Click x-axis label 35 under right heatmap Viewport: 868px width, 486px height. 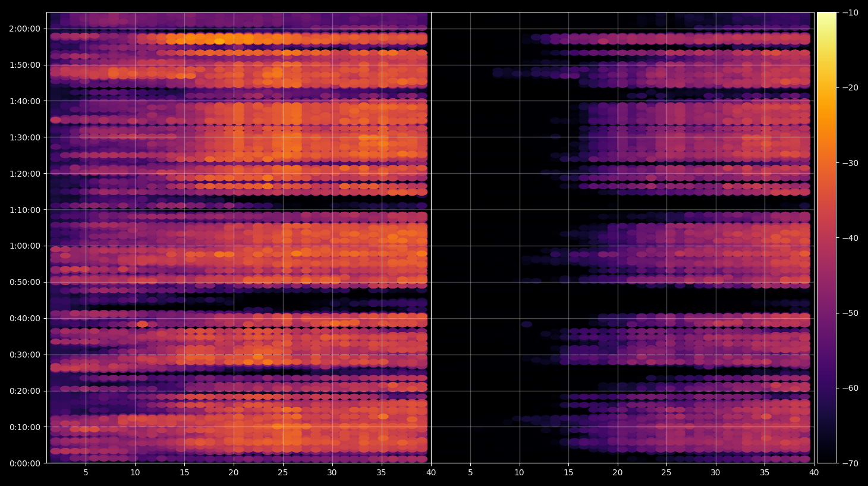click(765, 473)
